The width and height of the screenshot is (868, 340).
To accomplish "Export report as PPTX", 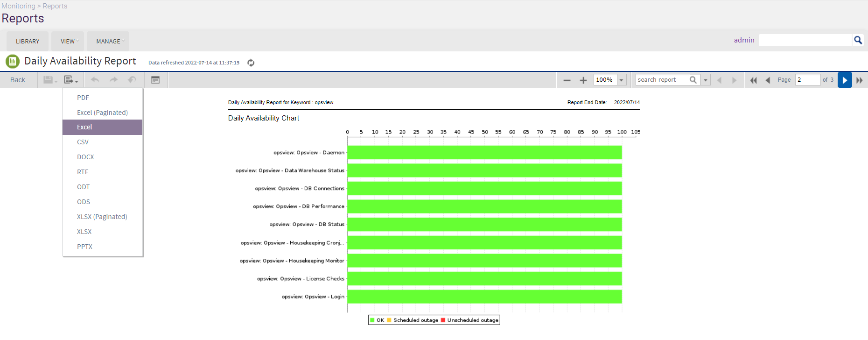I will 103,247.
